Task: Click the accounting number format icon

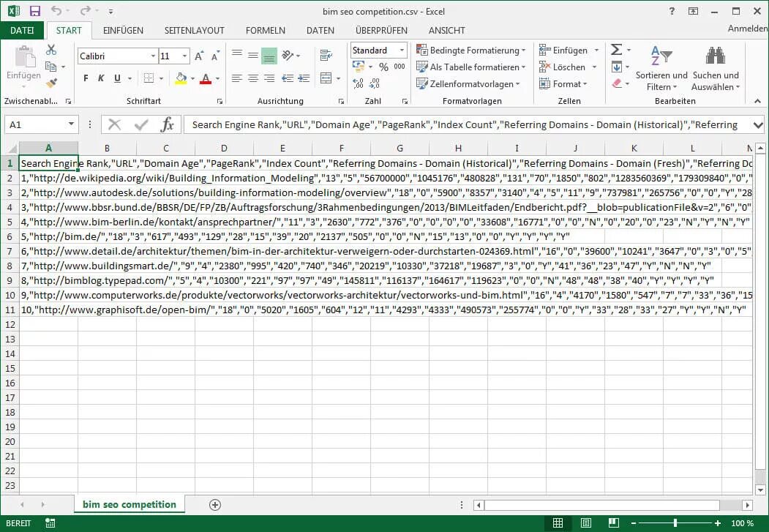Action: point(359,66)
